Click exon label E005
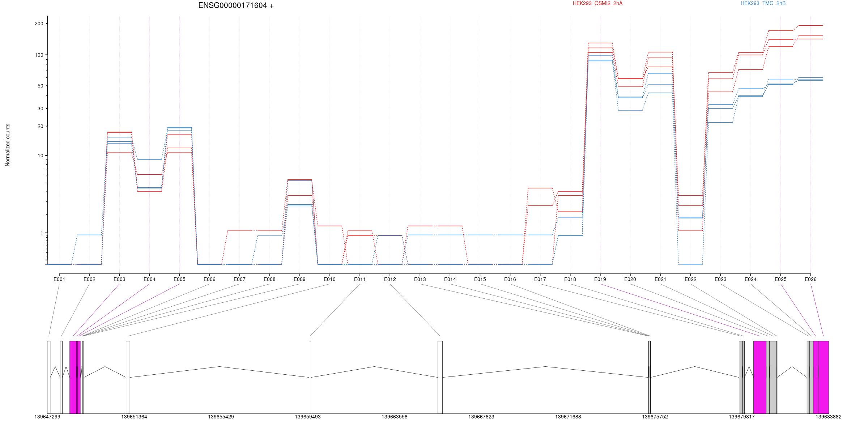 click(179, 279)
